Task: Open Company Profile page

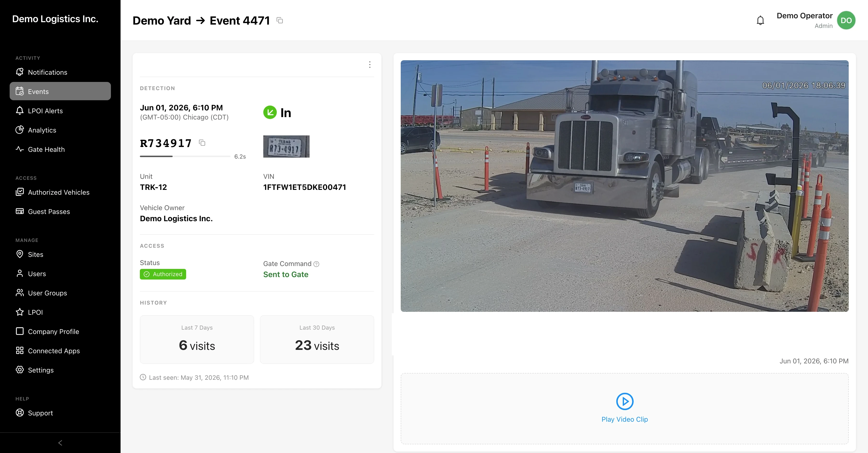Action: (x=60, y=331)
